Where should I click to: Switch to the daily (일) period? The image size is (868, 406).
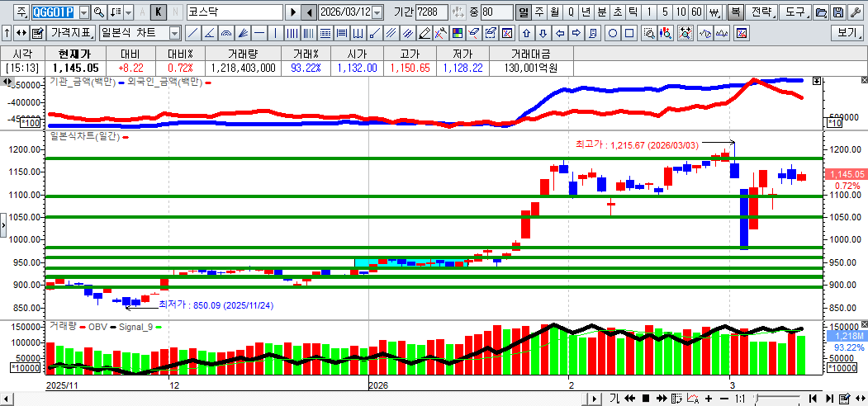click(524, 12)
